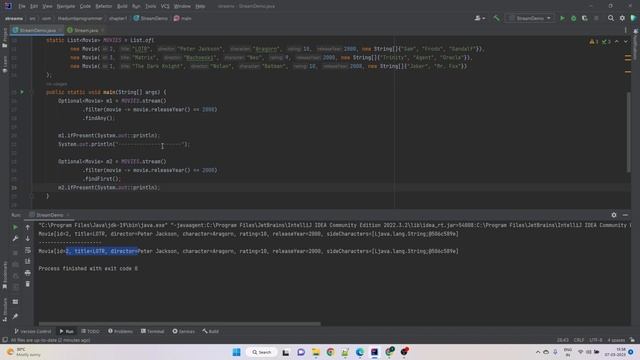Open the Version Control tool window

point(33,331)
